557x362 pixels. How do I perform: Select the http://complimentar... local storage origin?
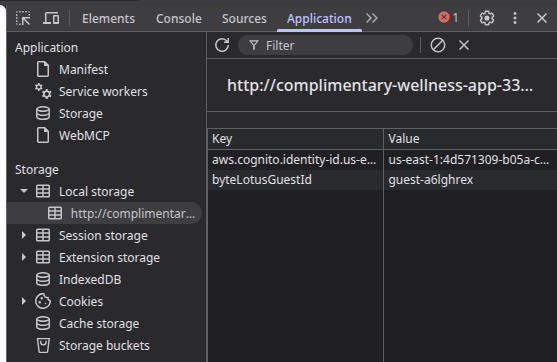(133, 214)
